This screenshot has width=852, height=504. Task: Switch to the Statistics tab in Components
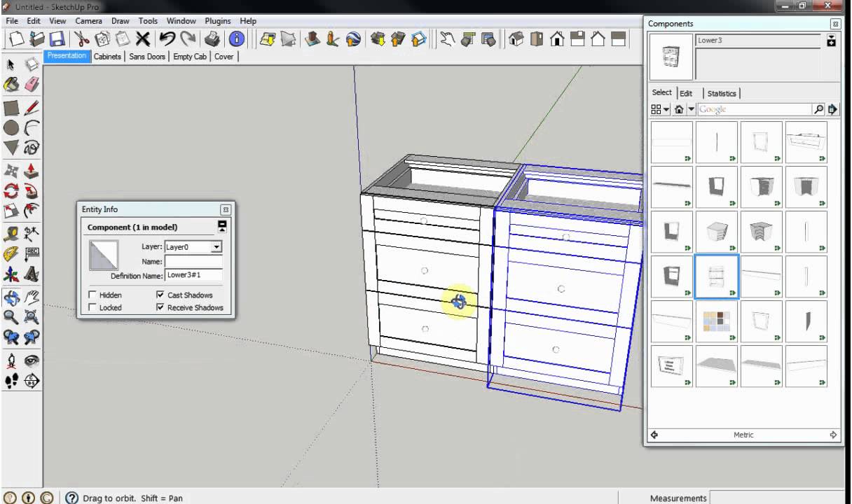pos(722,93)
